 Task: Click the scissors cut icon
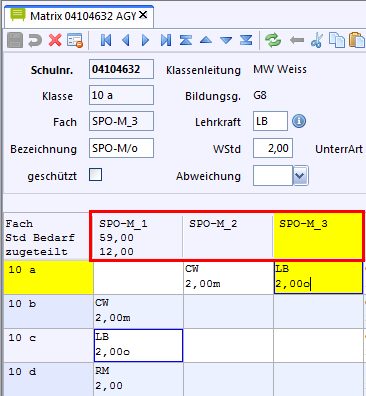pyautogui.click(x=317, y=40)
